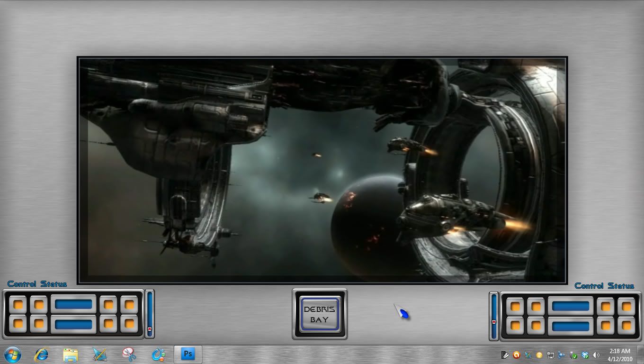The height and width of the screenshot is (364, 644).
Task: Open the clock showing 2:18 AM
Action: coord(620,355)
